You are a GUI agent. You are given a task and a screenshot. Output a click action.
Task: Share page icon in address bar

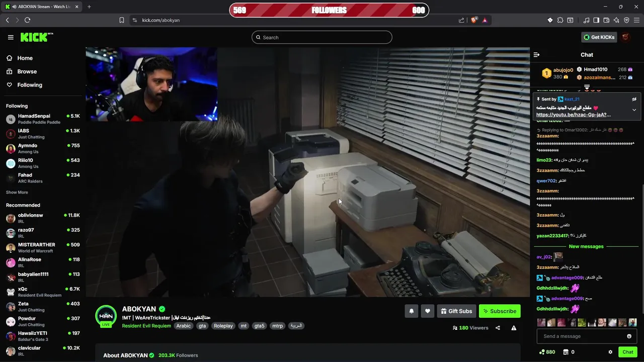point(461,20)
